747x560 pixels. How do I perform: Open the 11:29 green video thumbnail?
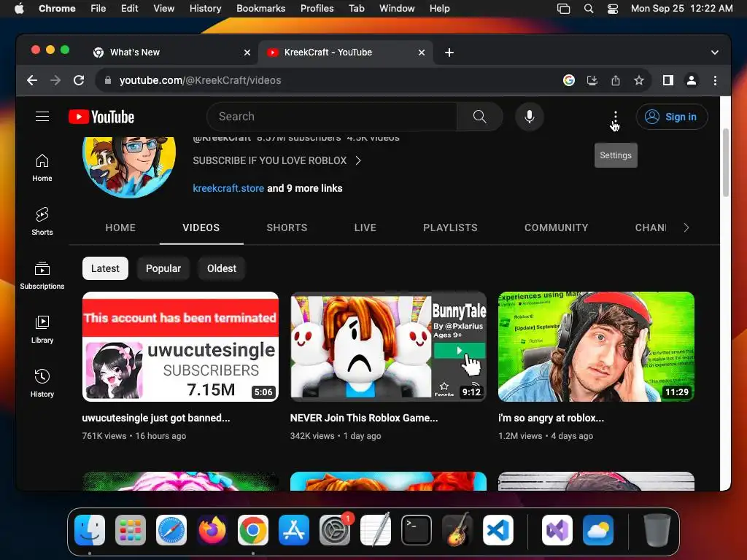(596, 346)
